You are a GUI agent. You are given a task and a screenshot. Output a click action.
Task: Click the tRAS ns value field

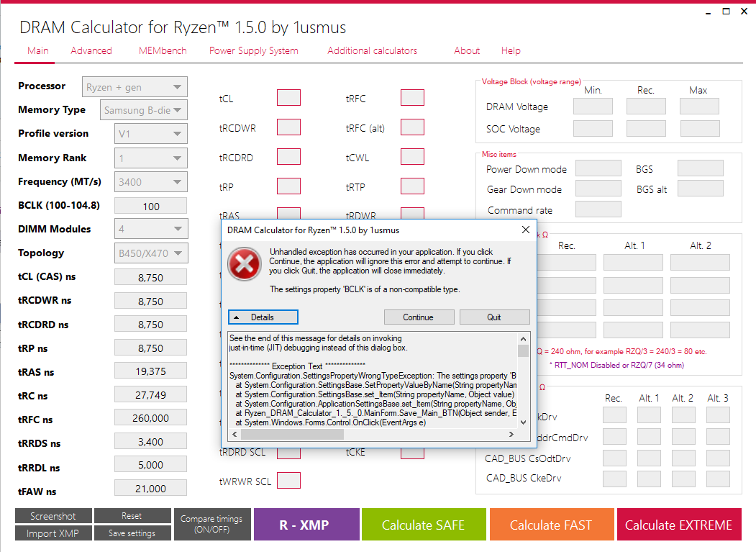(x=150, y=371)
